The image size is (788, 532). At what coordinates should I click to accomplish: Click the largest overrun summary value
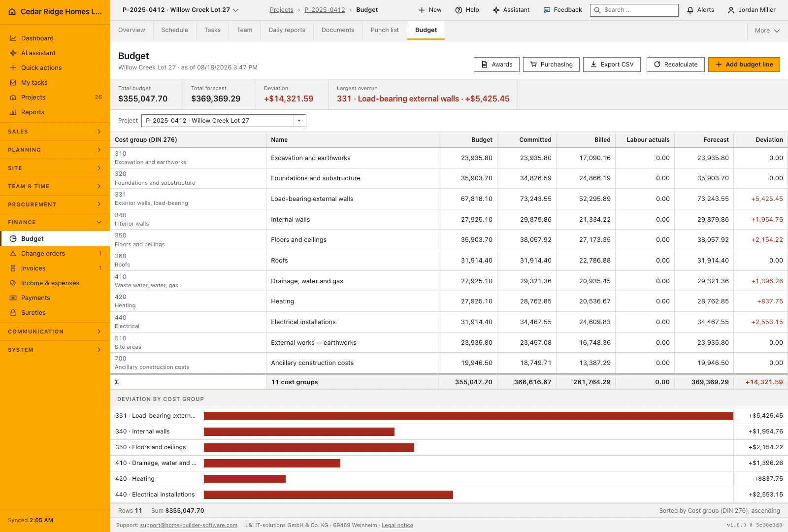pyautogui.click(x=423, y=99)
